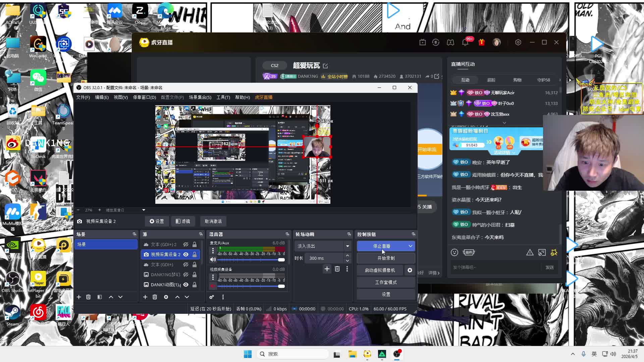Switch to 超粉 tab in Huya

[x=491, y=80]
